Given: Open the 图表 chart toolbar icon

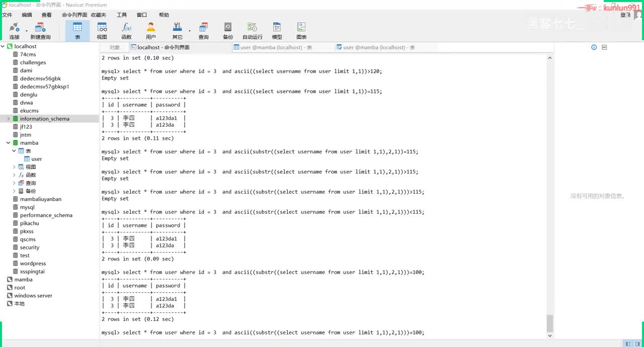Looking at the screenshot, I should 301,31.
